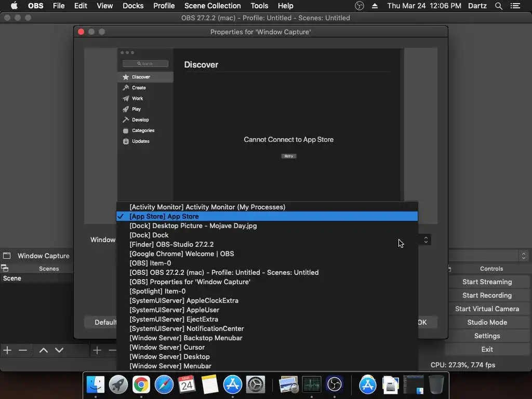
Task: Choose Window Server Desktop entry
Action: click(x=267, y=356)
